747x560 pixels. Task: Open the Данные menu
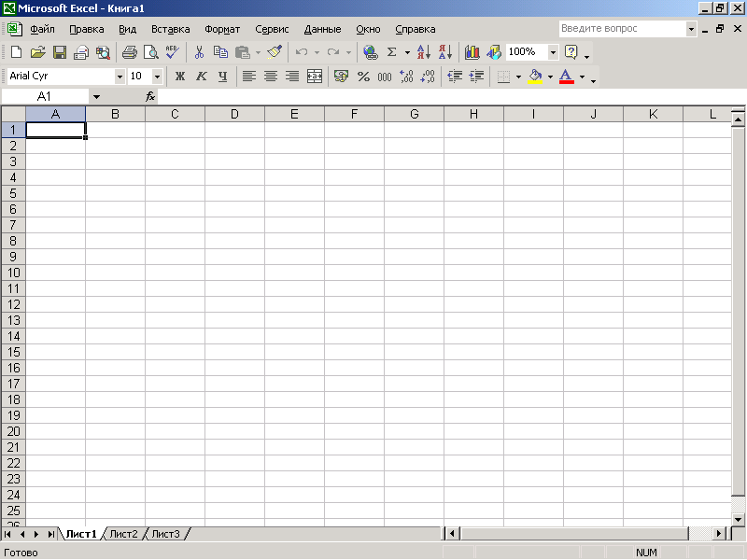point(322,29)
